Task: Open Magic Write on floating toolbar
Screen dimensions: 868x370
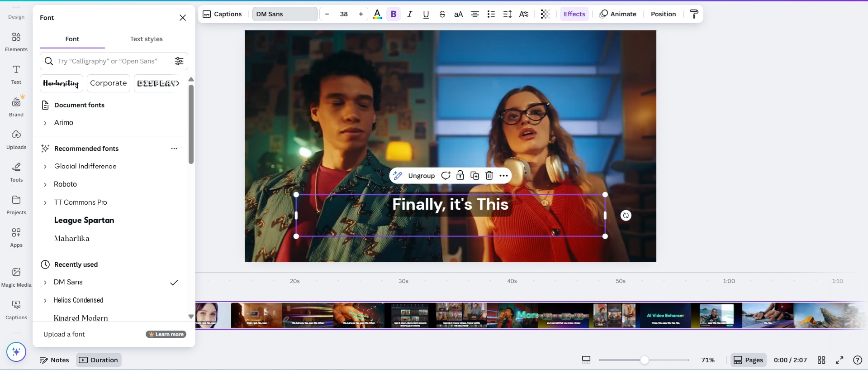Action: [398, 176]
